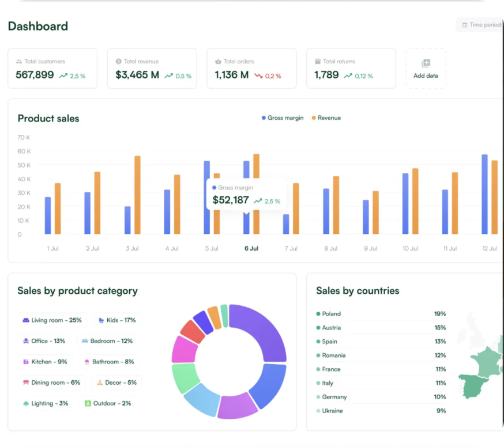Click the calendar icon in Time period
504x447 pixels.
pos(465,25)
